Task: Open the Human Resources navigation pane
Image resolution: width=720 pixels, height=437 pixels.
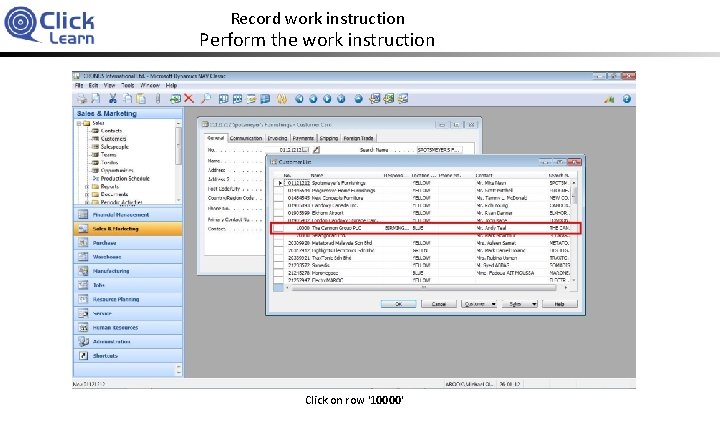Action: tap(128, 328)
